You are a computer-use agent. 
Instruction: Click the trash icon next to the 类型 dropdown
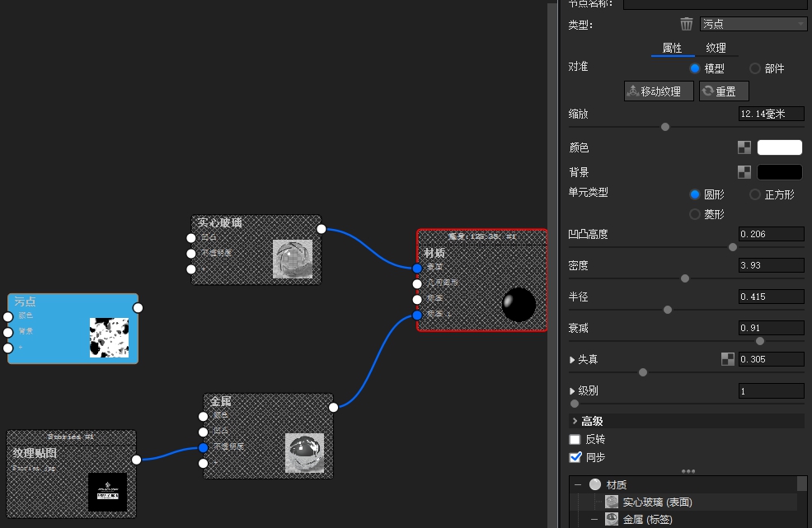pos(687,24)
